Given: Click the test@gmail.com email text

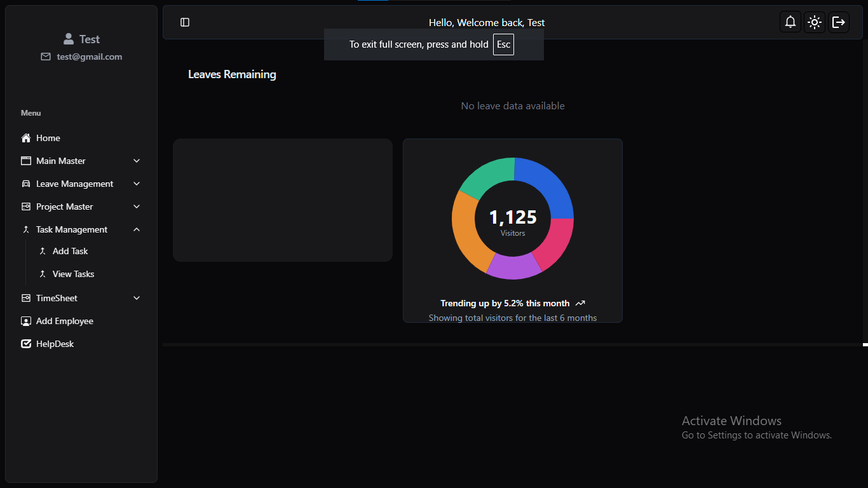Looking at the screenshot, I should click(90, 57).
